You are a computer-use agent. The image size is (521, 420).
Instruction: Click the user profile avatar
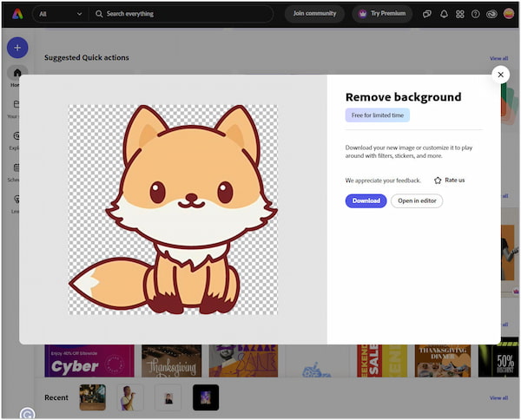point(508,14)
